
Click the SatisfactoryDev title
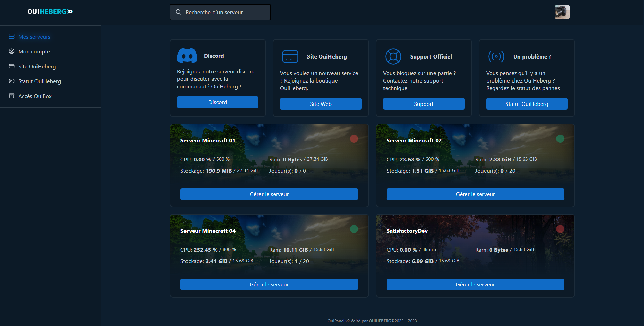click(x=407, y=231)
